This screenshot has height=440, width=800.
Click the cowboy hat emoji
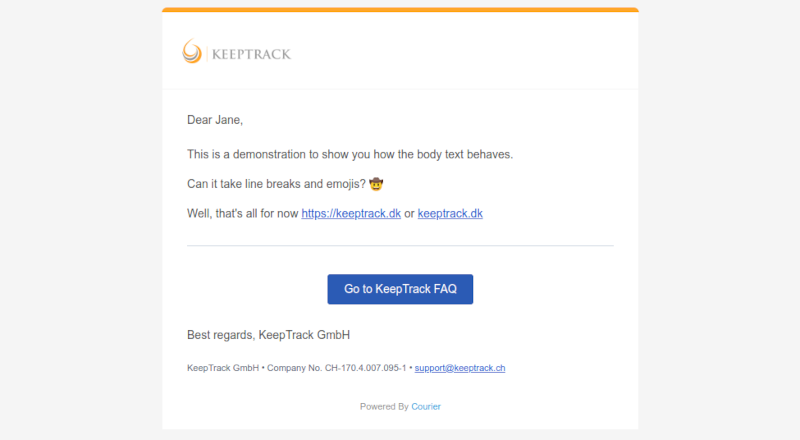(376, 184)
